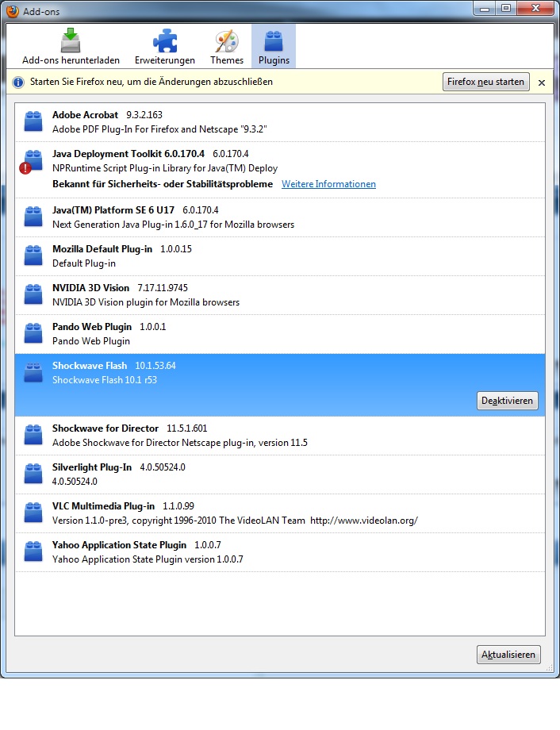Select the Plugins tab
Viewport: 560px width, 730px height.
274,46
